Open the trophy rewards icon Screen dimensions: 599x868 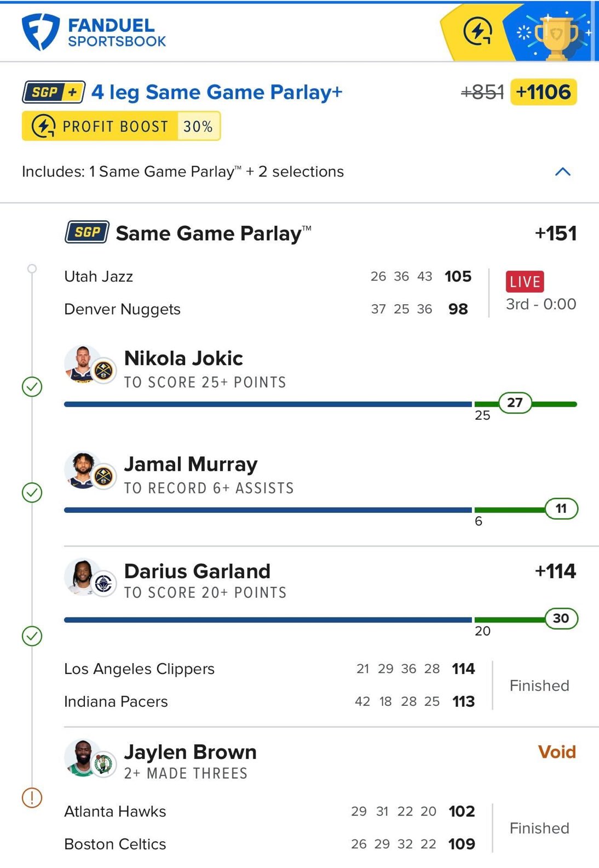(555, 34)
